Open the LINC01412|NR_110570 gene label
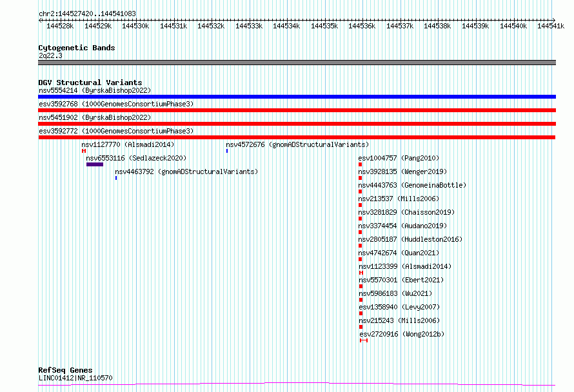 click(x=75, y=378)
